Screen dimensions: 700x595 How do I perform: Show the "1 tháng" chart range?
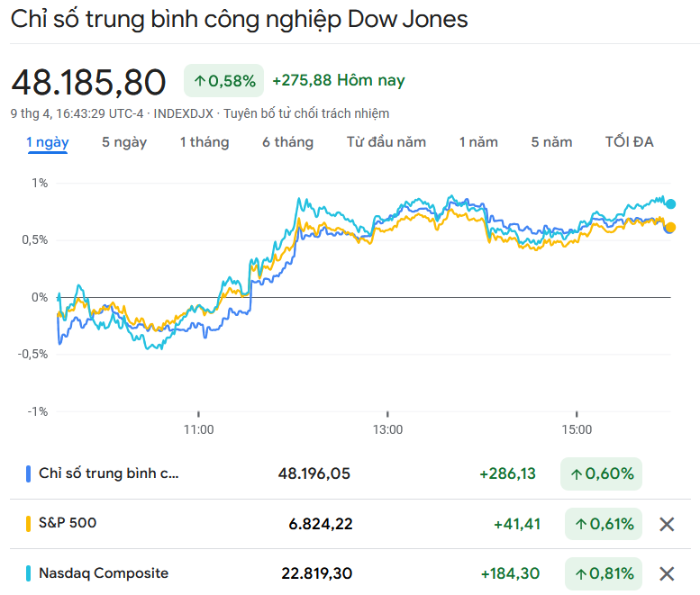point(205,142)
